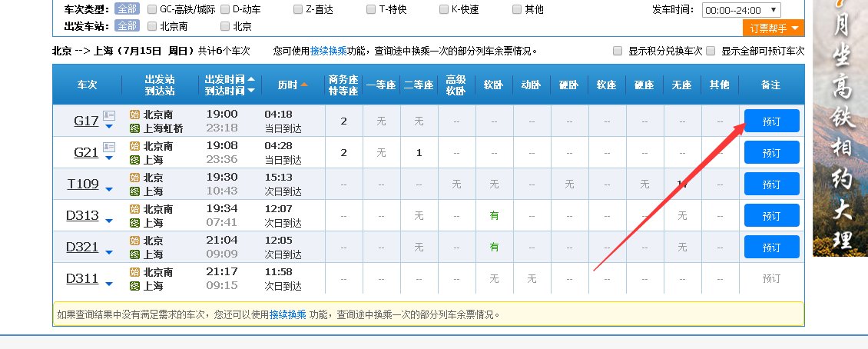Book train G21 with 预订

[772, 153]
